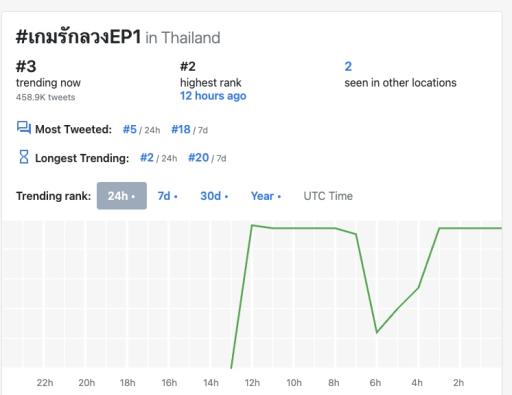512x395 pixels.
Task: Toggle UTC Time display
Action: (x=328, y=196)
